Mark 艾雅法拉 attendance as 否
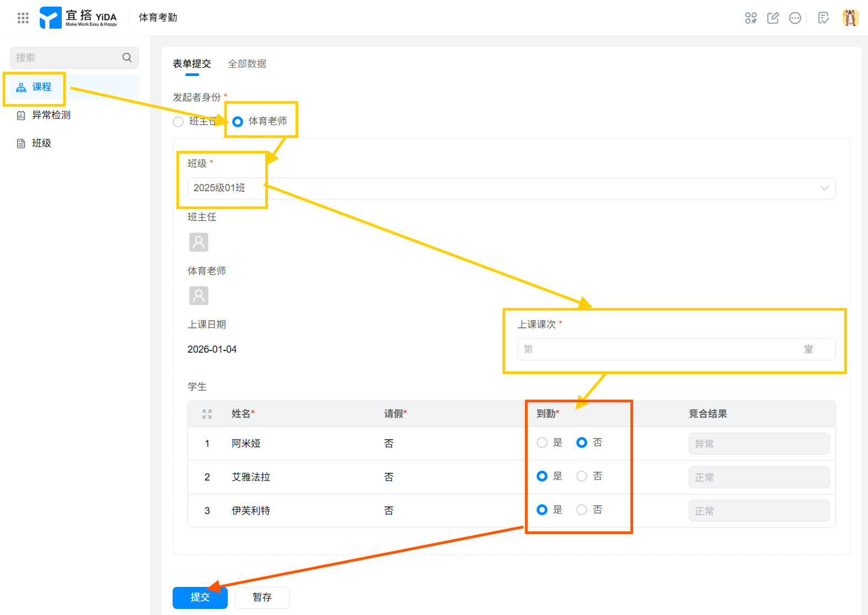868x615 pixels. click(x=582, y=476)
